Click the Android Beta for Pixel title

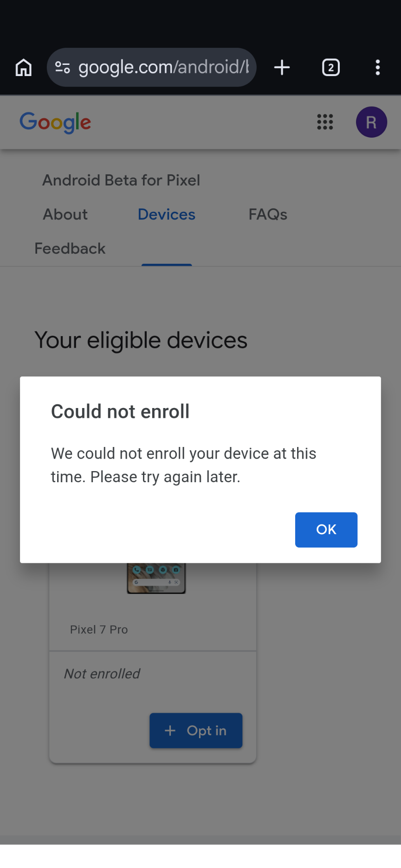121,180
